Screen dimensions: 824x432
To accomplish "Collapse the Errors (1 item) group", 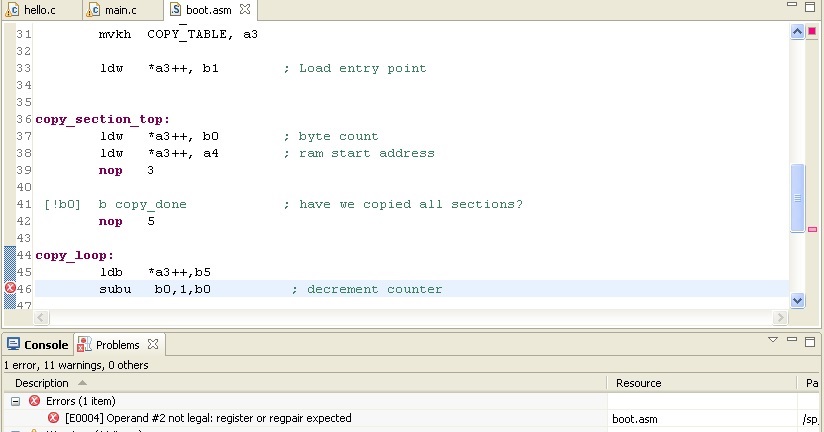I will pyautogui.click(x=15, y=402).
